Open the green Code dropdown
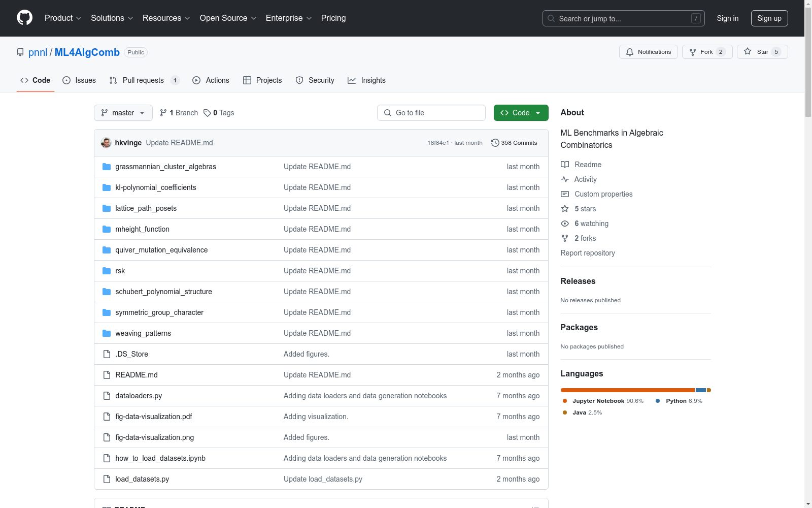812x508 pixels. [521, 113]
